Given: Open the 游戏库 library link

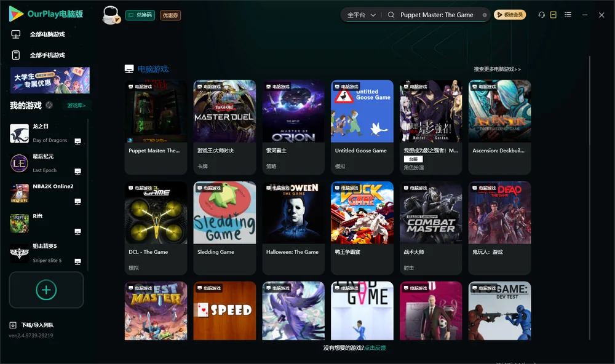Looking at the screenshot, I should (76, 106).
